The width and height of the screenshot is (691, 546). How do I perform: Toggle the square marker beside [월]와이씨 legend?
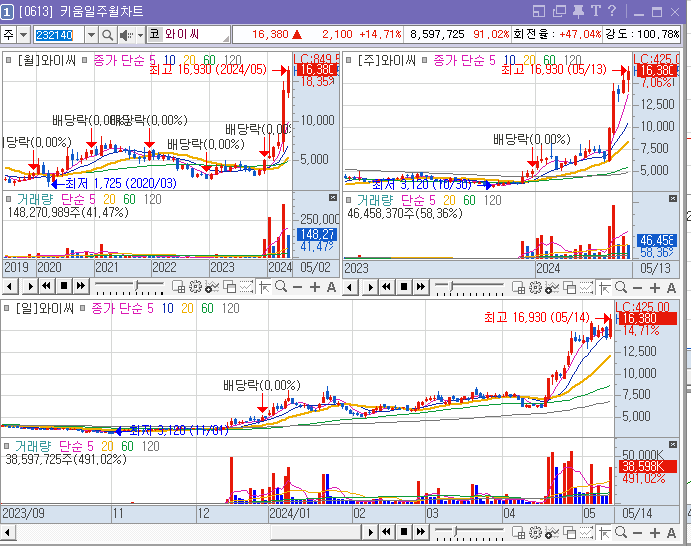point(8,60)
